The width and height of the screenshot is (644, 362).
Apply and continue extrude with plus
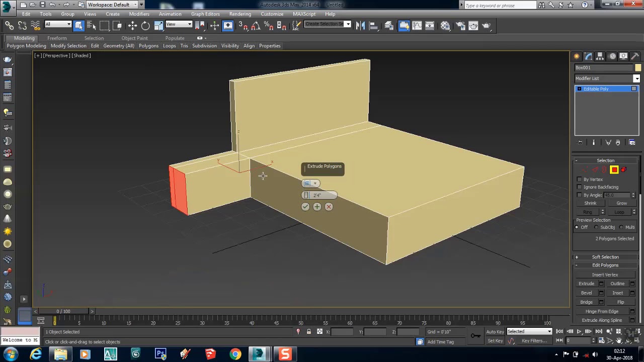click(x=317, y=207)
